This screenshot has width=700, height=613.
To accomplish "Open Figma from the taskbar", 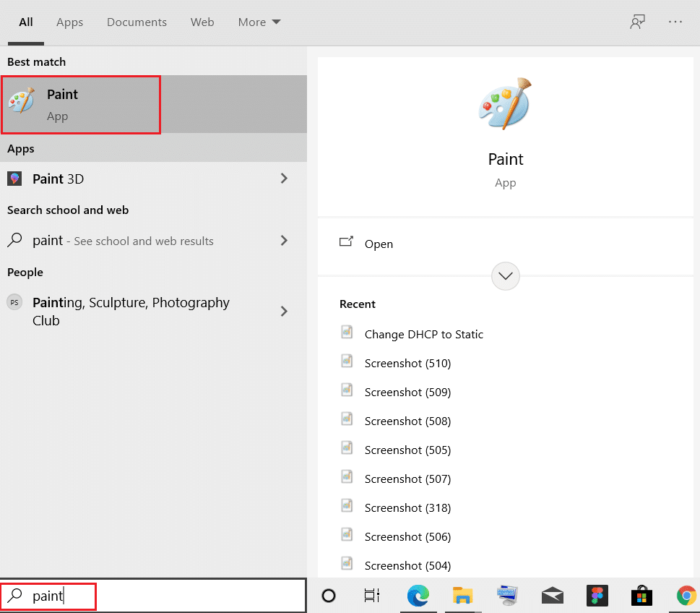I will tap(597, 596).
